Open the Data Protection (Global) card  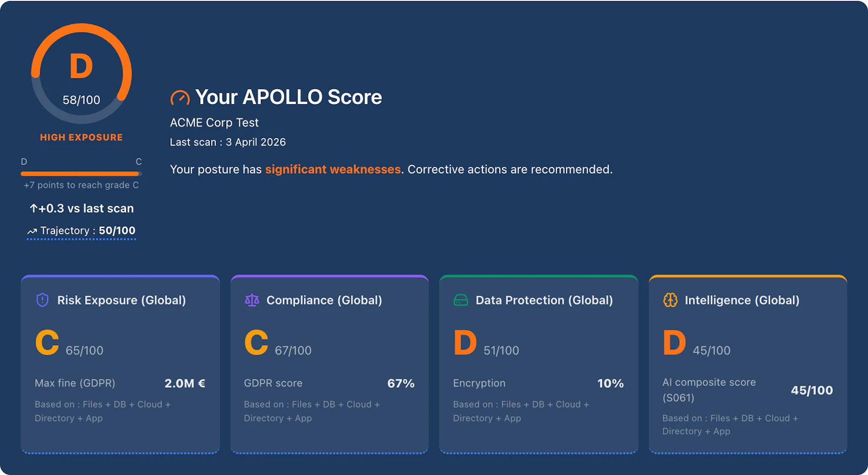539,364
